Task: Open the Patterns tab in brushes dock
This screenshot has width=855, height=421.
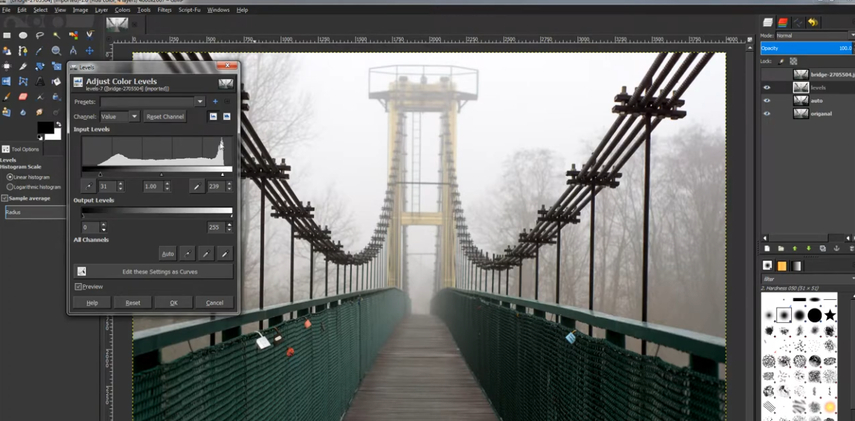Action: pos(782,266)
